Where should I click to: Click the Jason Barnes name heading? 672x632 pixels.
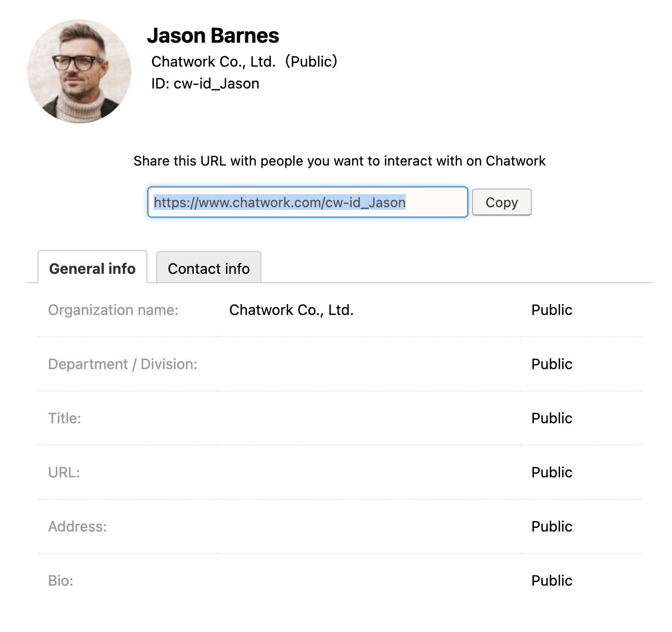click(213, 35)
